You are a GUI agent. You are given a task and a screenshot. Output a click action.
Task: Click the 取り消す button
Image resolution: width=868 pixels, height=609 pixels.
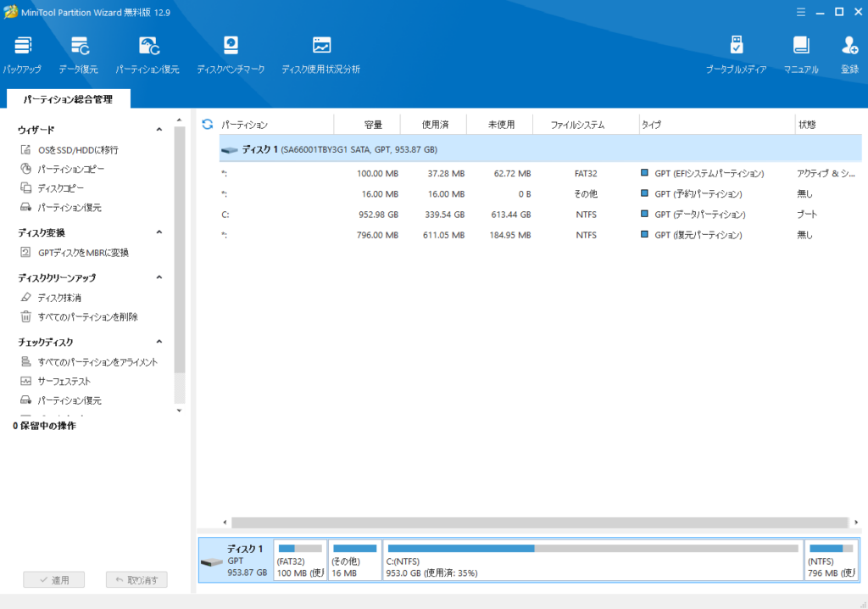pyautogui.click(x=136, y=579)
